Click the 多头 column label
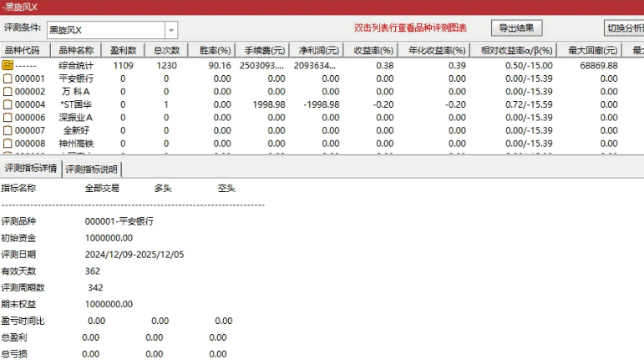Viewport: 644px width, 364px height. point(163,189)
